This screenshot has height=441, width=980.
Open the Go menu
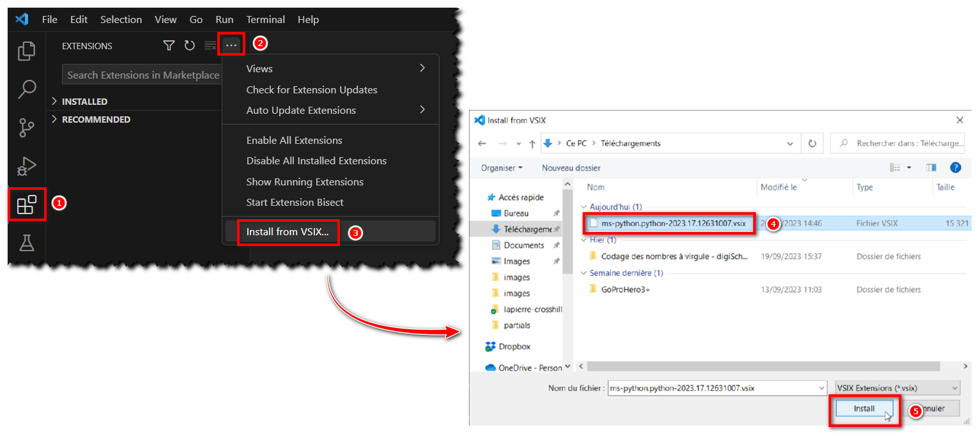196,19
